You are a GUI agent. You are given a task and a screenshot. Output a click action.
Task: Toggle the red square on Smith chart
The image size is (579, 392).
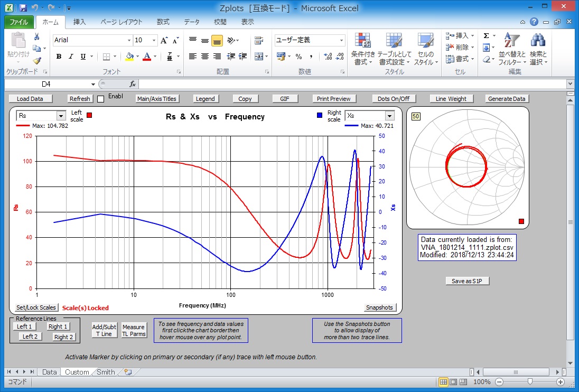point(521,221)
